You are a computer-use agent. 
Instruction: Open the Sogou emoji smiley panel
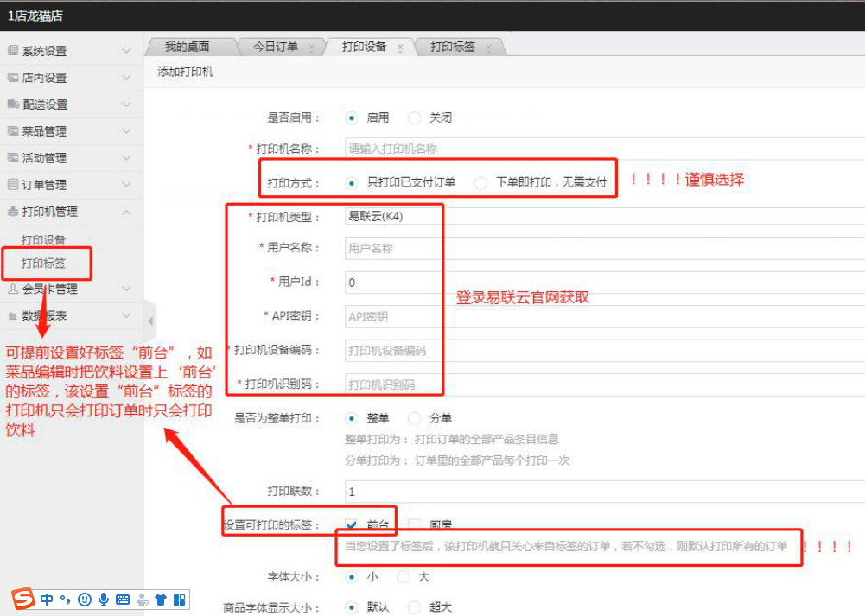[85, 599]
